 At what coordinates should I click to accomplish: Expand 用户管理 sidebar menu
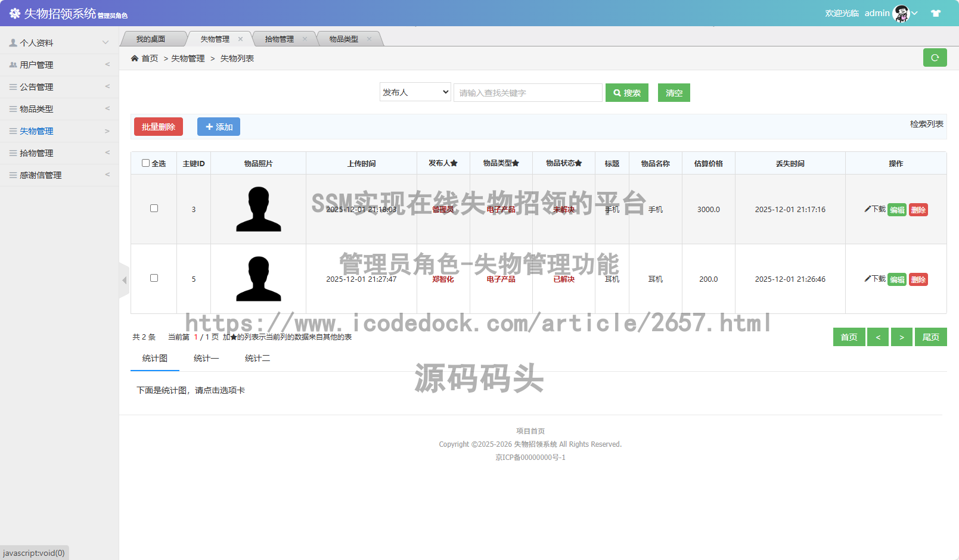60,65
